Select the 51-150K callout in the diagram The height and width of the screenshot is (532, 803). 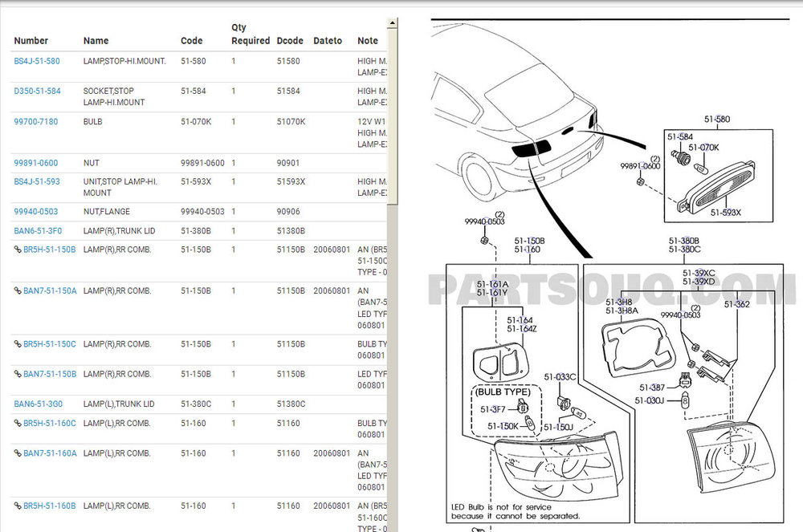pyautogui.click(x=503, y=426)
